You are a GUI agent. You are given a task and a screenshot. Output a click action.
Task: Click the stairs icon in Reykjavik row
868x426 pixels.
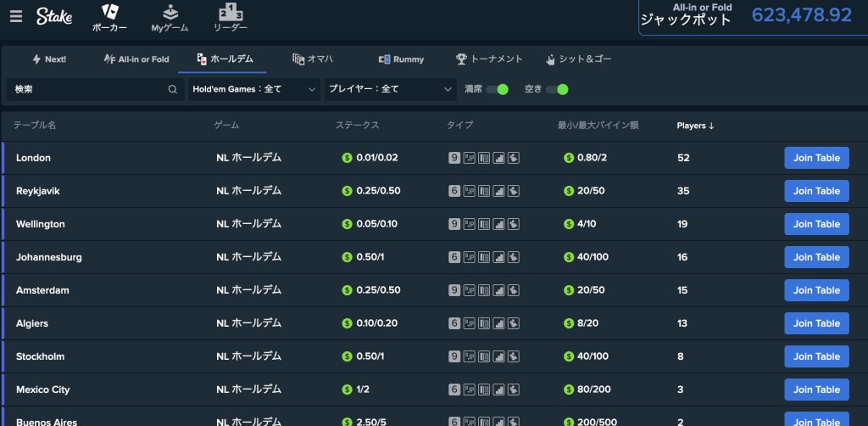498,191
